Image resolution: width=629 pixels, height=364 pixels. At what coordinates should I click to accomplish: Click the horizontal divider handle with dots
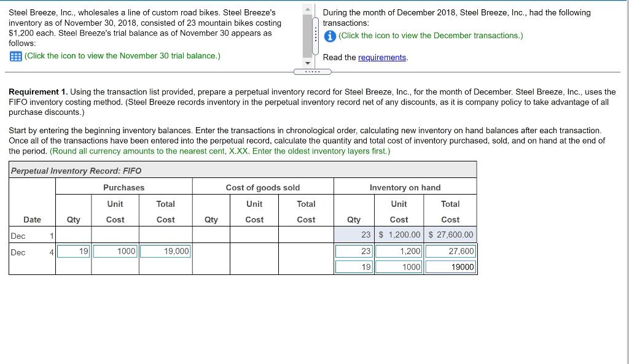[x=313, y=72]
